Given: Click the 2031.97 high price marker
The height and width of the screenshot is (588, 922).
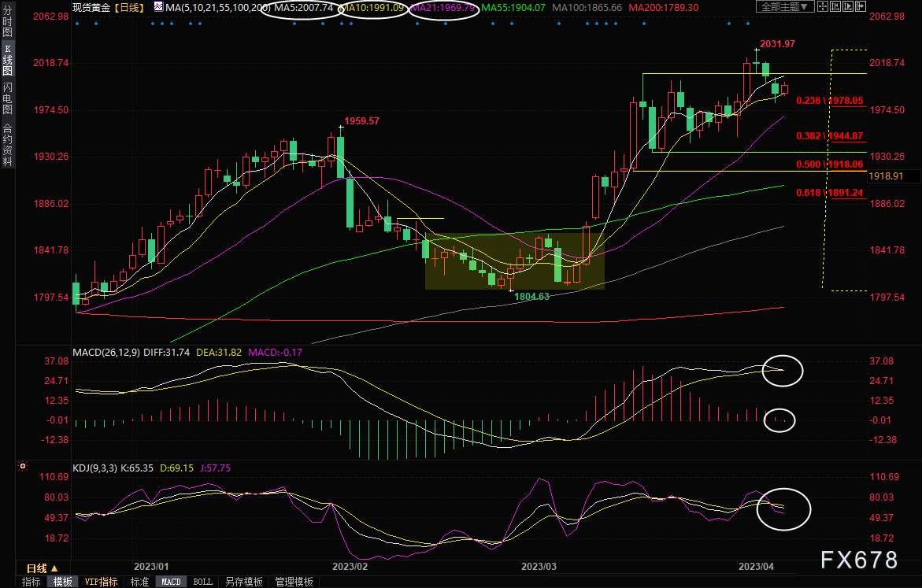Looking at the screenshot, I should pyautogui.click(x=777, y=44).
